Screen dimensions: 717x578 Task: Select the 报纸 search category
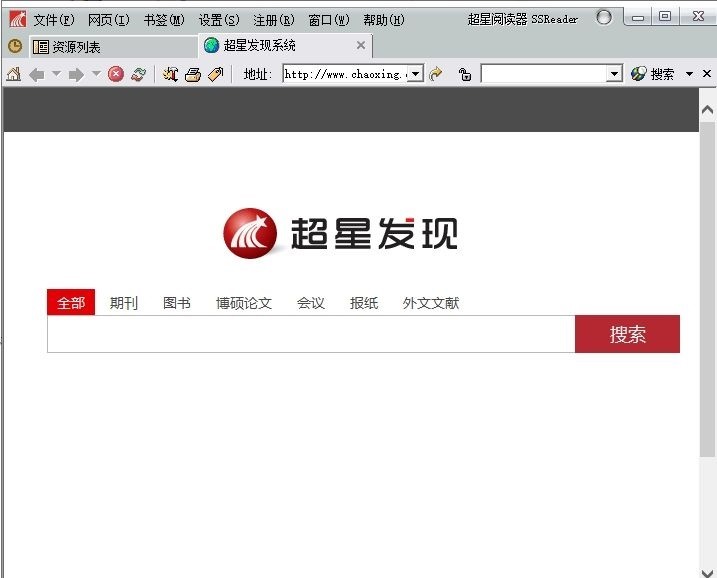pos(364,303)
